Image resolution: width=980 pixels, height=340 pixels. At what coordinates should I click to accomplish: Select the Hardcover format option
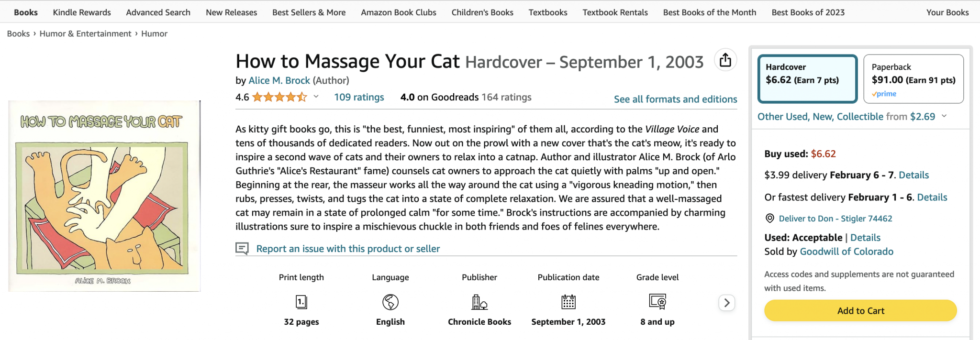pyautogui.click(x=808, y=79)
